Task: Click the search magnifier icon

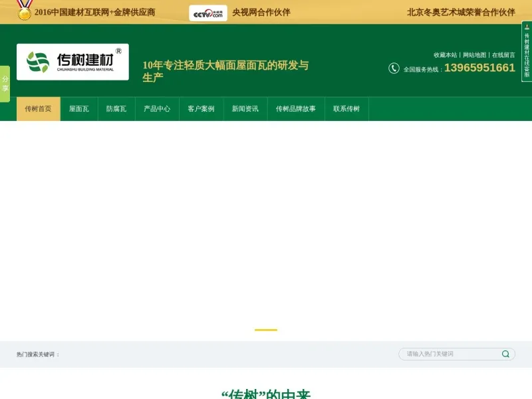Action: (505, 354)
